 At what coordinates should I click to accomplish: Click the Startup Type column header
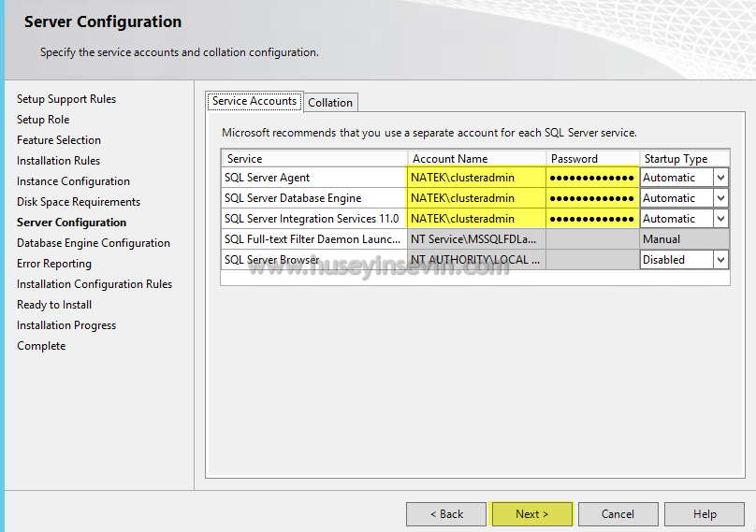[685, 159]
